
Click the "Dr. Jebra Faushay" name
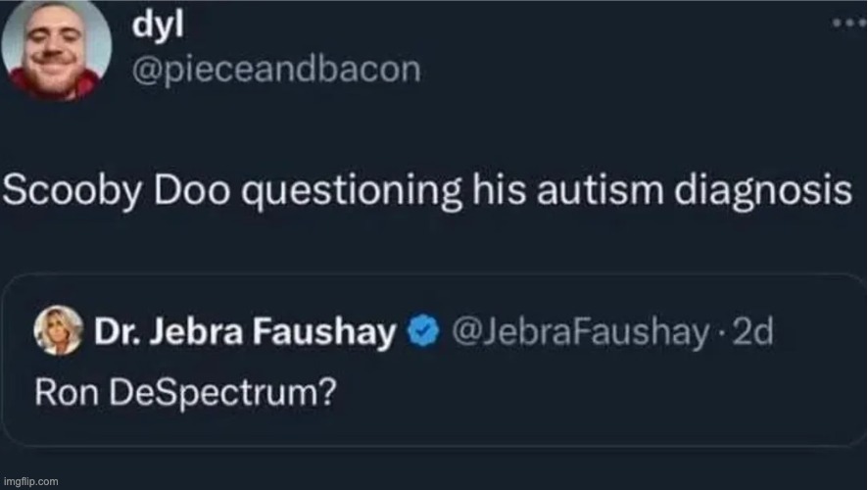(x=246, y=333)
